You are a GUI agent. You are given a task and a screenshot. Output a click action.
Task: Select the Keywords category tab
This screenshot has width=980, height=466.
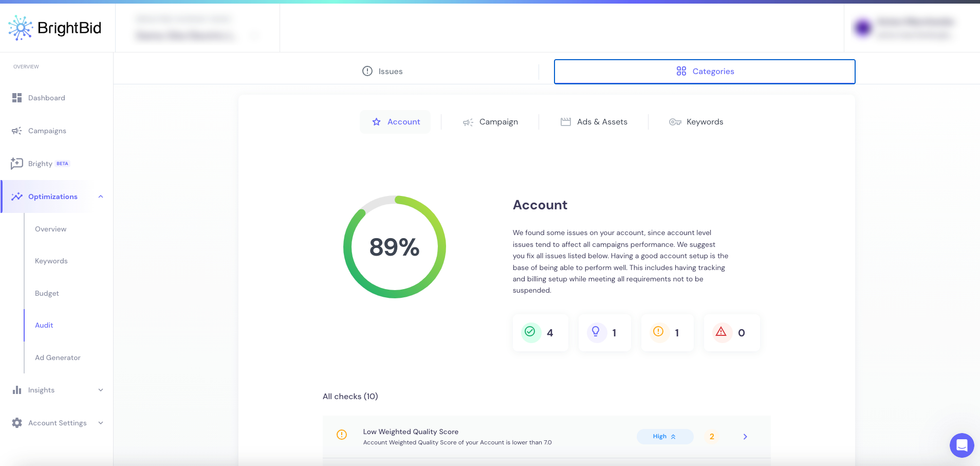[696, 122]
